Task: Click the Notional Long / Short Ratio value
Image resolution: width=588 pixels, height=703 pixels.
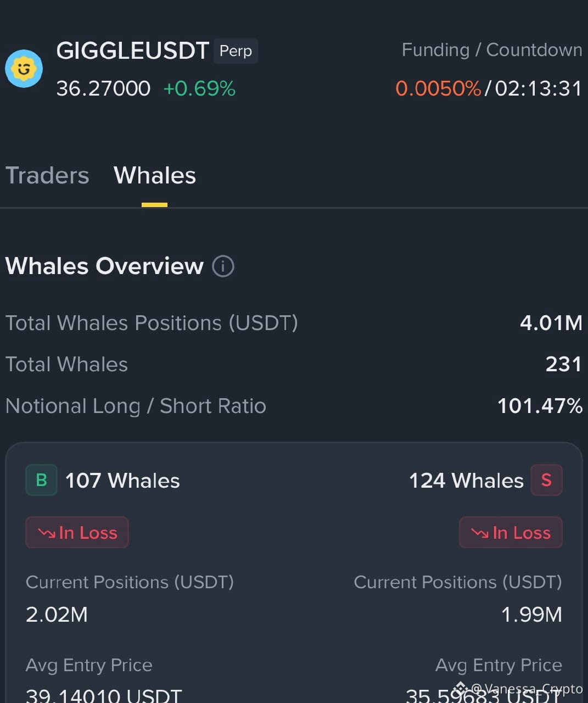Action: pyautogui.click(x=540, y=406)
